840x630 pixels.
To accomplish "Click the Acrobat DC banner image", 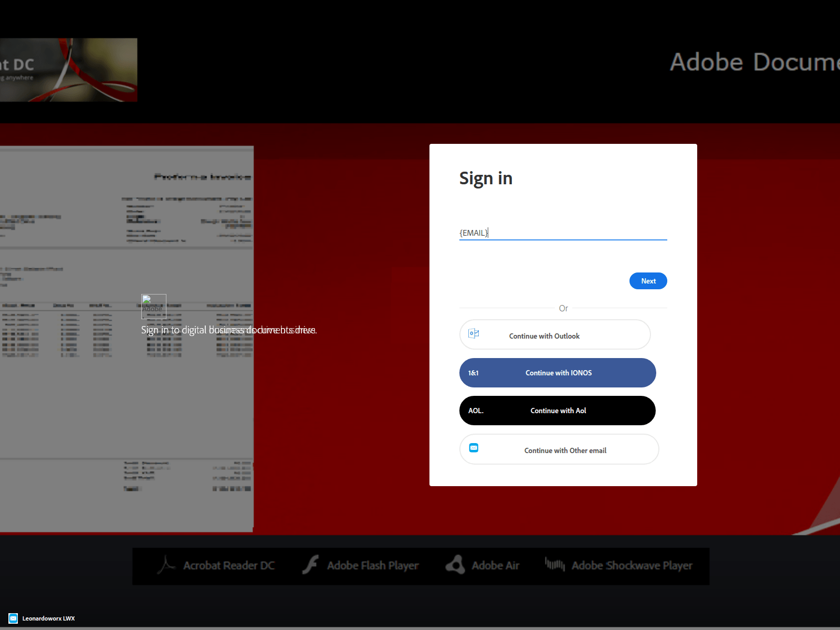I will click(68, 70).
